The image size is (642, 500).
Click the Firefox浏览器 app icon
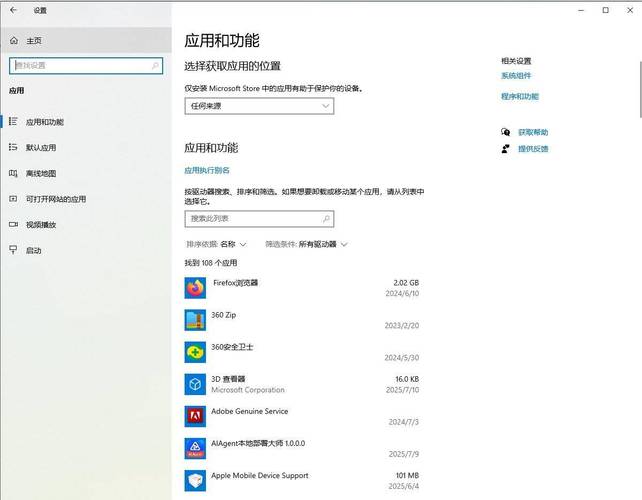click(x=195, y=288)
